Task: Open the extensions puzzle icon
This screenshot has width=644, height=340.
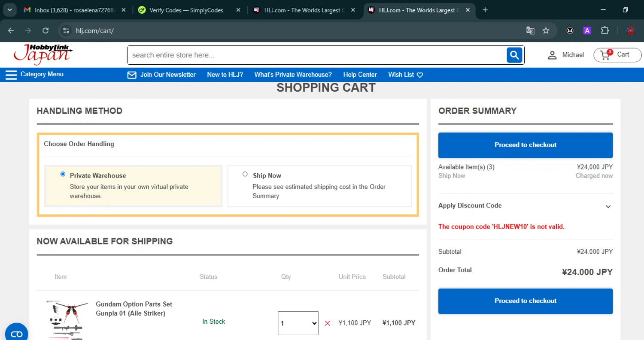Action: click(x=605, y=30)
